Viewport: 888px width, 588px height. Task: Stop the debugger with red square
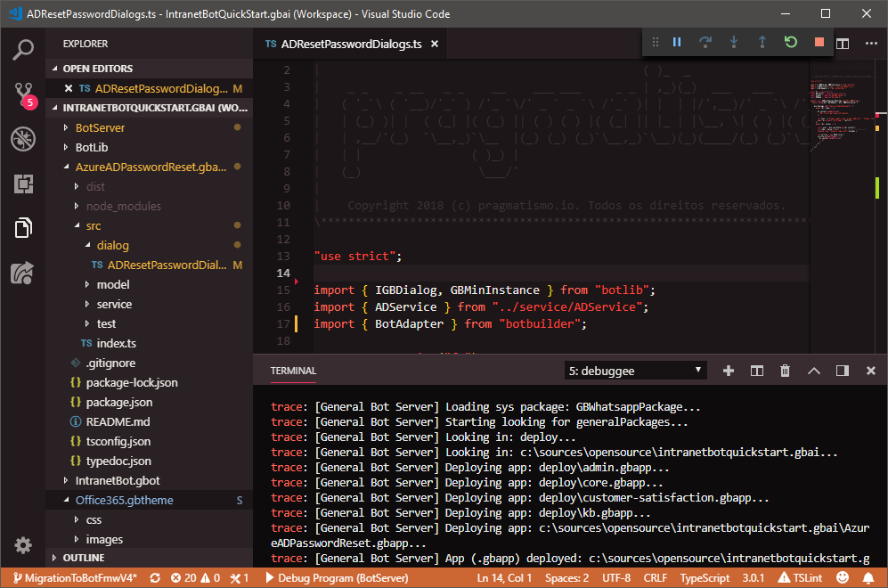pyautogui.click(x=819, y=42)
